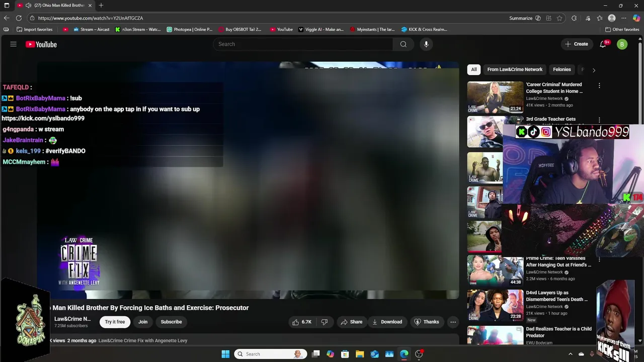Subscribe to Law&Crime Network

tap(171, 322)
